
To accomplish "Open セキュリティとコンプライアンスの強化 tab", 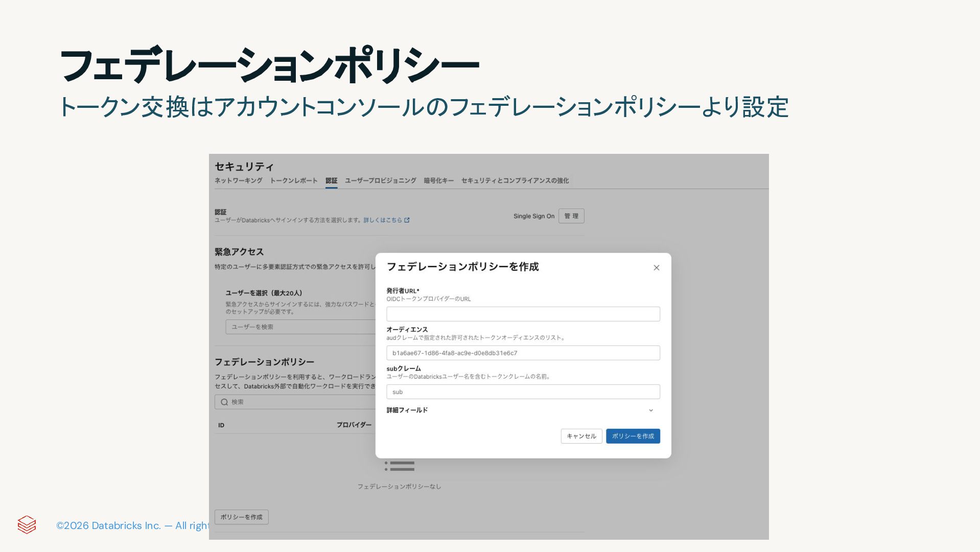I will click(x=515, y=180).
